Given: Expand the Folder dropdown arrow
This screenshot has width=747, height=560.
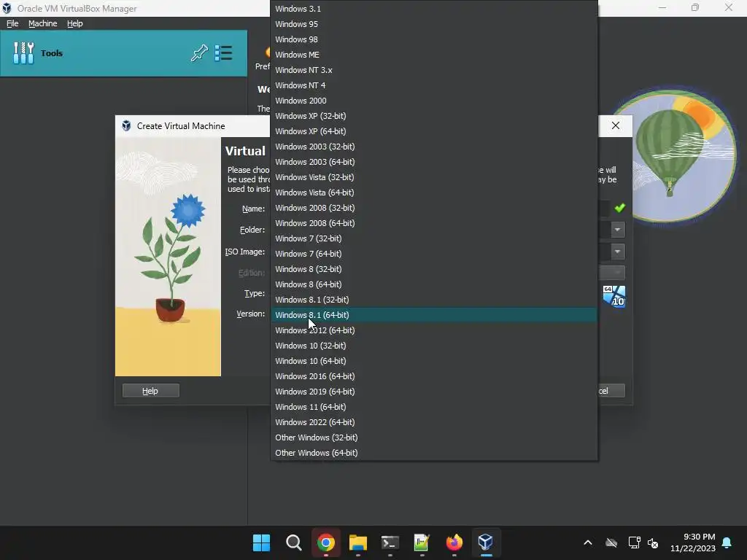Looking at the screenshot, I should [x=618, y=230].
